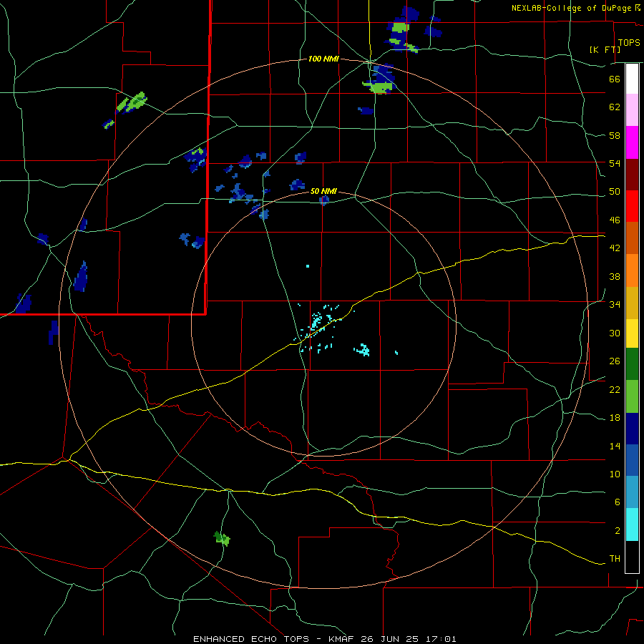Click the '[K FT]' units label
This screenshot has width=644, height=644.
point(605,49)
